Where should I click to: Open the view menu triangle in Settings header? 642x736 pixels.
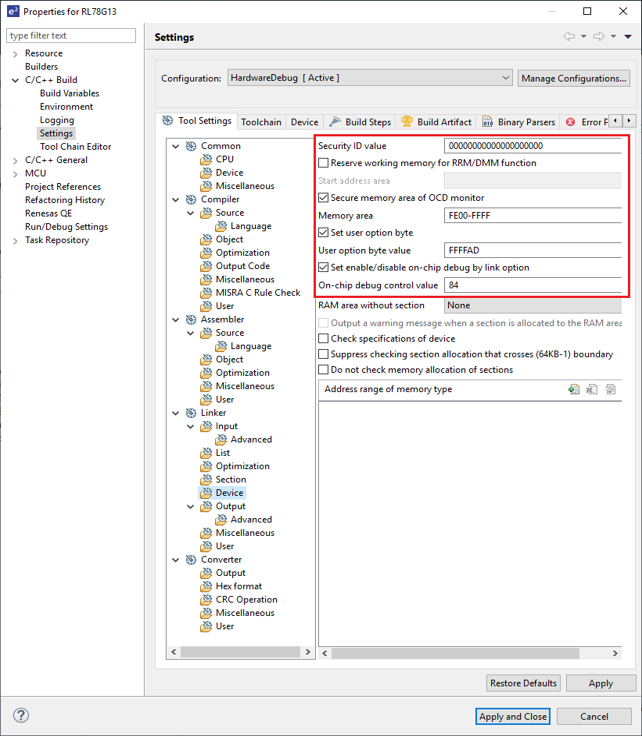tap(628, 36)
